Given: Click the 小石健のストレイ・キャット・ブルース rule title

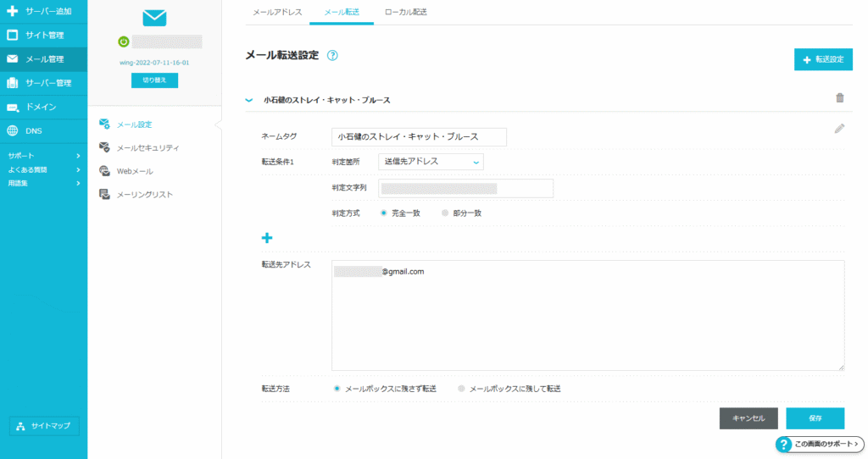Looking at the screenshot, I should 327,100.
